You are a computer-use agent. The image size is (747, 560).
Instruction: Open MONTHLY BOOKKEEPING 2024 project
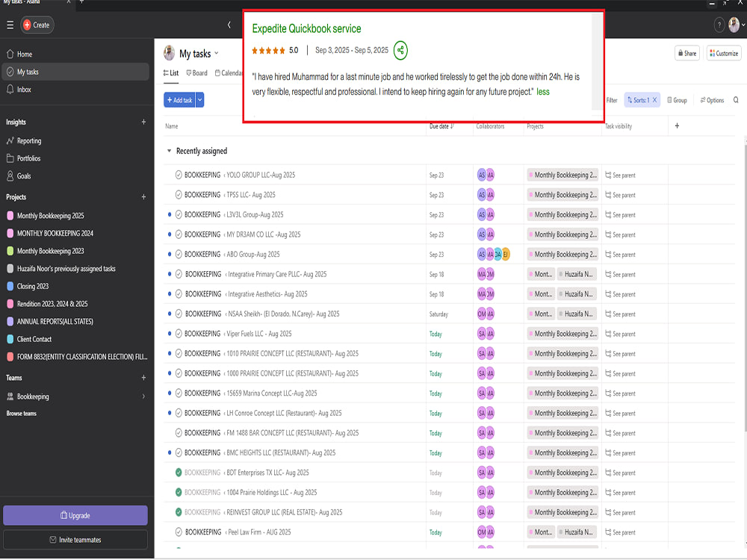[x=55, y=233]
